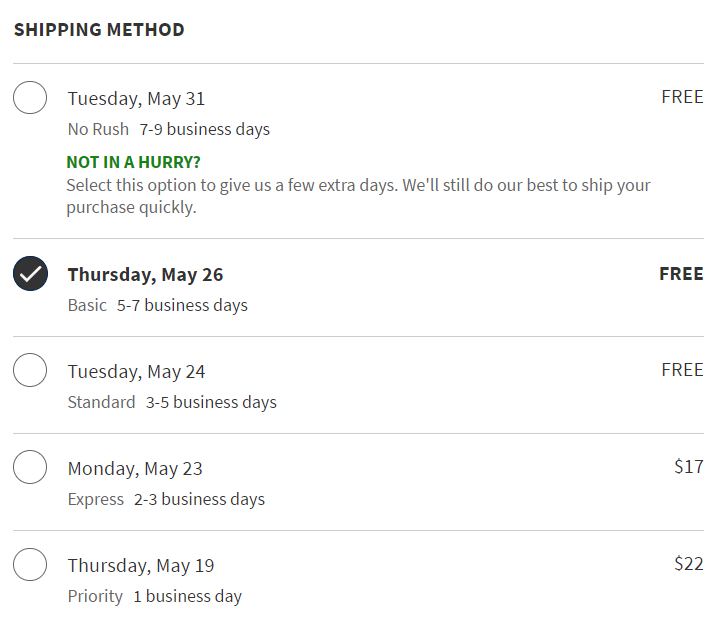Viewport: 717px width, 619px height.
Task: Click the checked Basic shipping radio button
Action: [30, 274]
